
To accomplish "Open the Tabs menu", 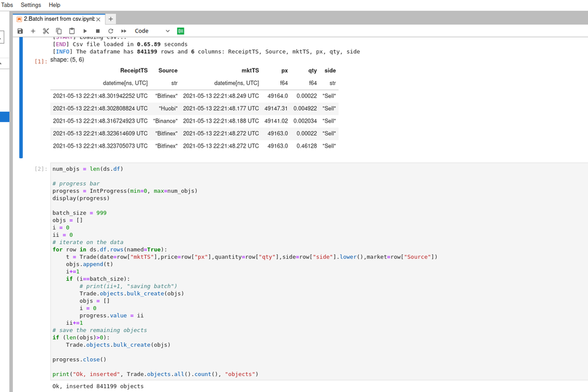I will (x=7, y=5).
